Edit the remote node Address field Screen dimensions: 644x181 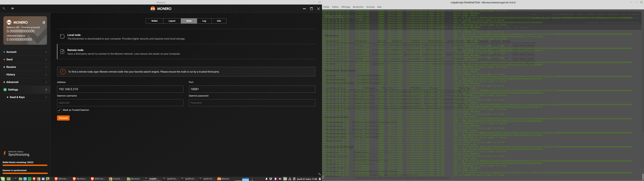tap(120, 89)
